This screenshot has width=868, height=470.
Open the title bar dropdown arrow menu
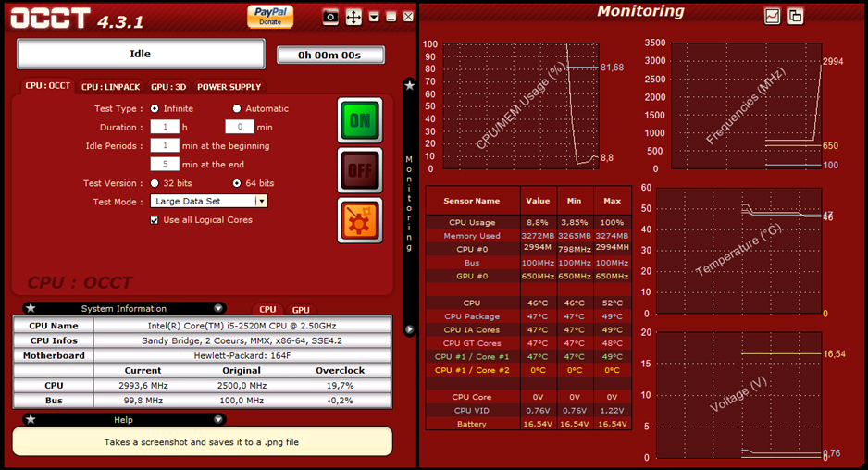374,18
